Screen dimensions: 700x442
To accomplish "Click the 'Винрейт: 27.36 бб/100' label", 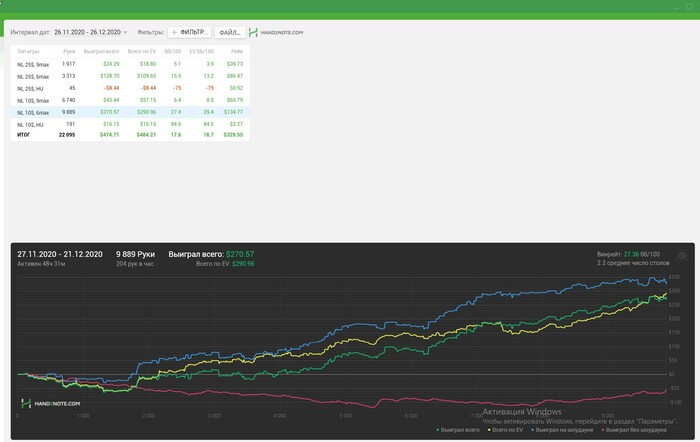I will click(628, 254).
